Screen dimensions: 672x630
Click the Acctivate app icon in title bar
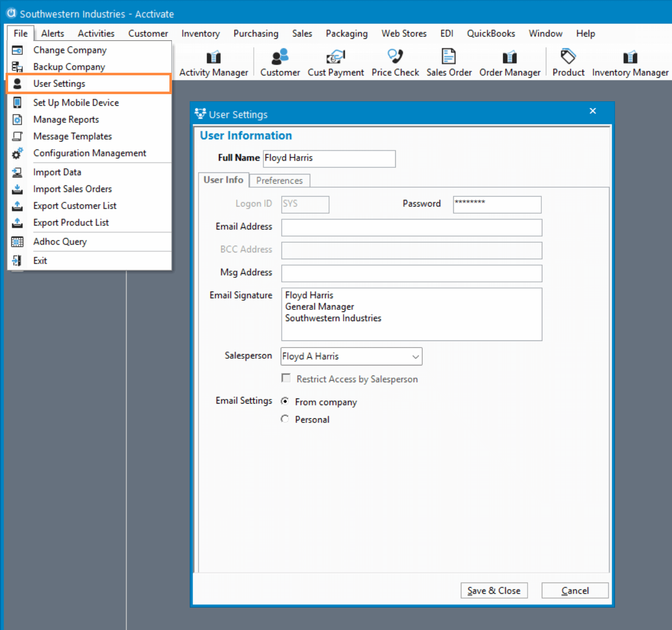pyautogui.click(x=11, y=13)
